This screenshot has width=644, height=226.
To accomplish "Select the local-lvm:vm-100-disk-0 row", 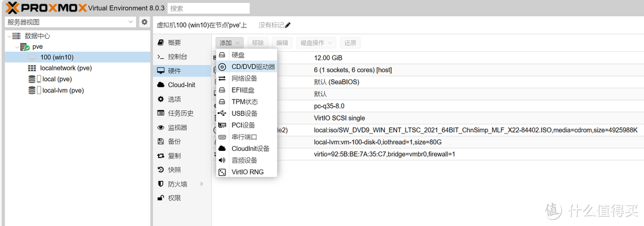I will point(428,142).
